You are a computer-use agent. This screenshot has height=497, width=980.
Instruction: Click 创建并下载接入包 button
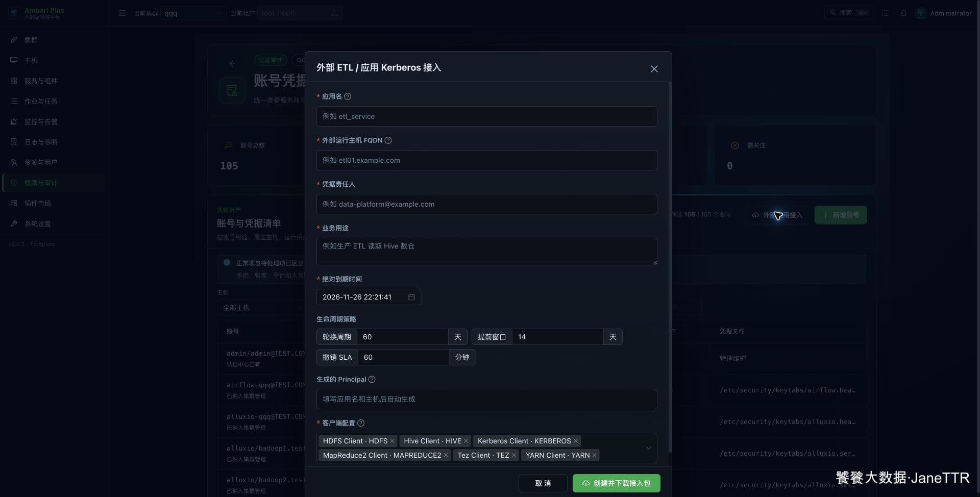tap(616, 483)
